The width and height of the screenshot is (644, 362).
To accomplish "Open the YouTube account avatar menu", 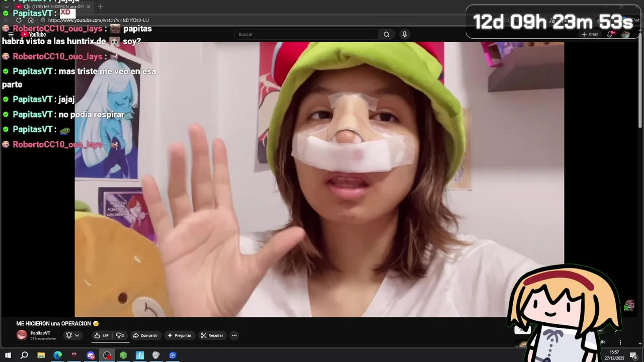I will pyautogui.click(x=625, y=34).
